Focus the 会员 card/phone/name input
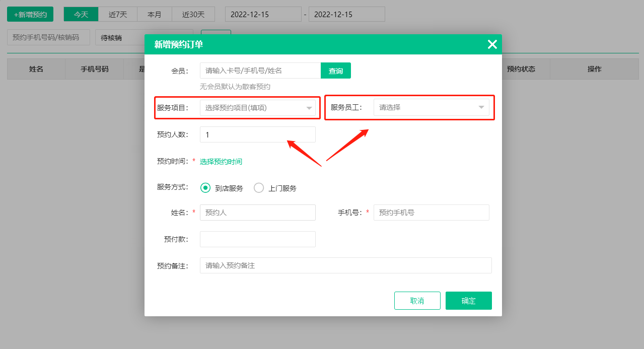The width and height of the screenshot is (644, 349). tap(260, 71)
